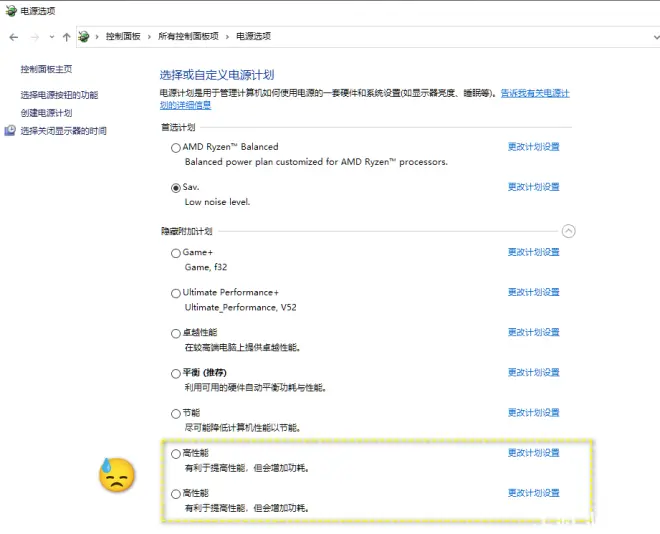The width and height of the screenshot is (660, 534).
Task: Open the chevron after 控制面板 in the breadcrumb
Action: pyautogui.click(x=149, y=37)
